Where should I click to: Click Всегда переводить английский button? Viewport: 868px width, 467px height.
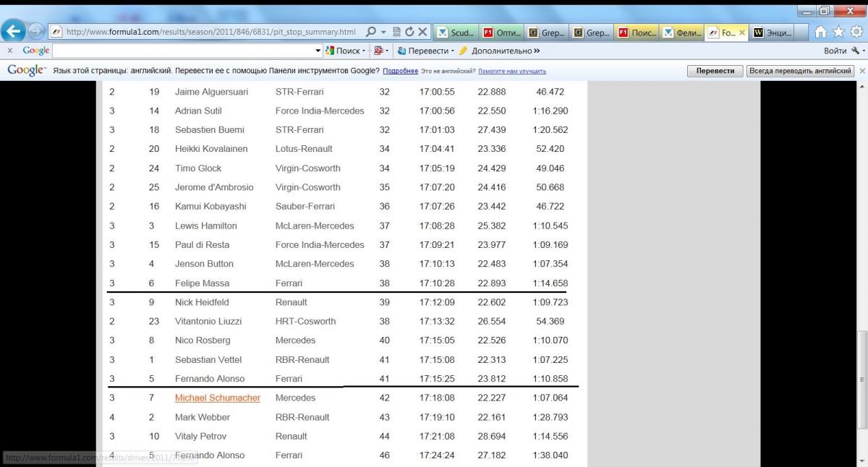coord(800,71)
